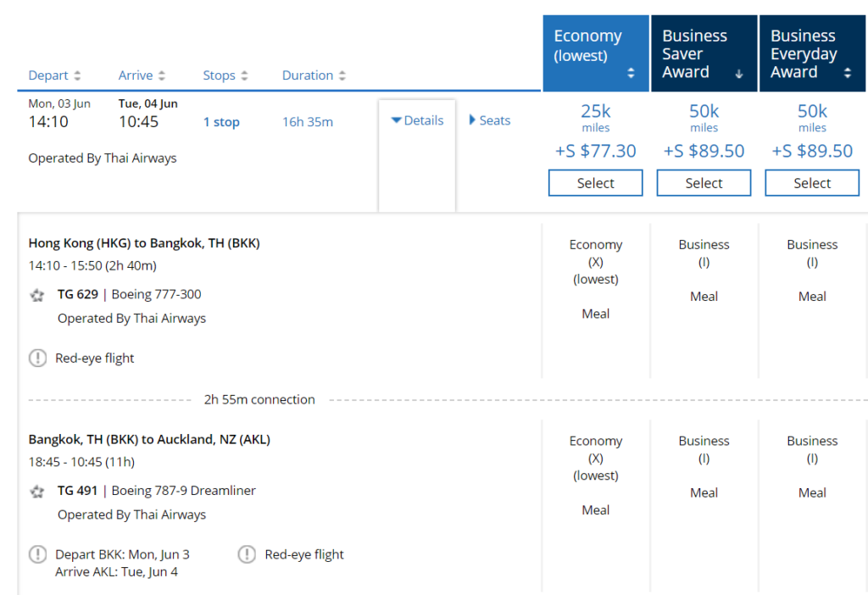This screenshot has height=595, width=868.
Task: Select the Business Everyday Award fare
Action: tap(812, 183)
